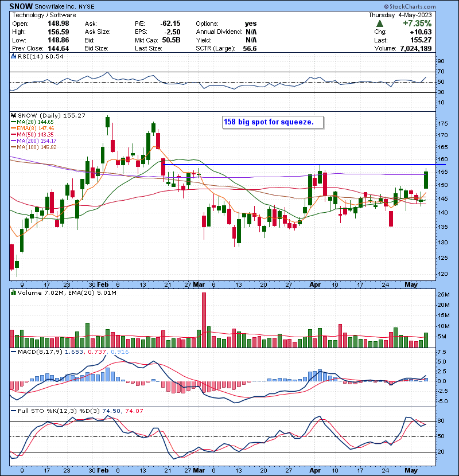Click the MACD histogram value 0.916
The height and width of the screenshot is (476, 459).
[x=120, y=352]
